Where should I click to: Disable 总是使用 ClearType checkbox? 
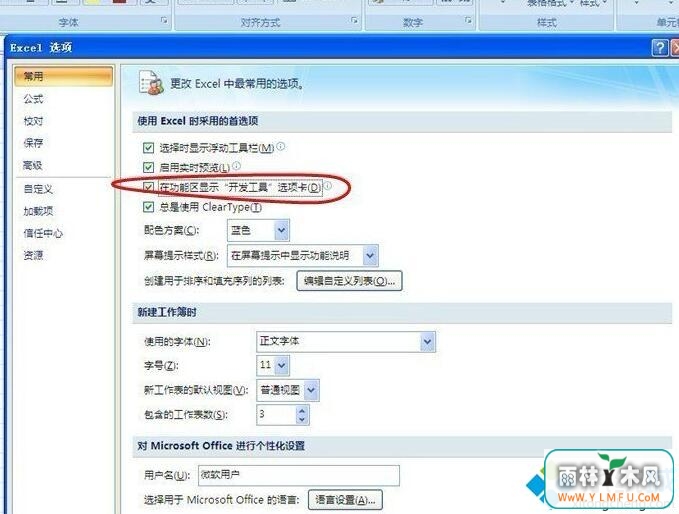tap(148, 207)
